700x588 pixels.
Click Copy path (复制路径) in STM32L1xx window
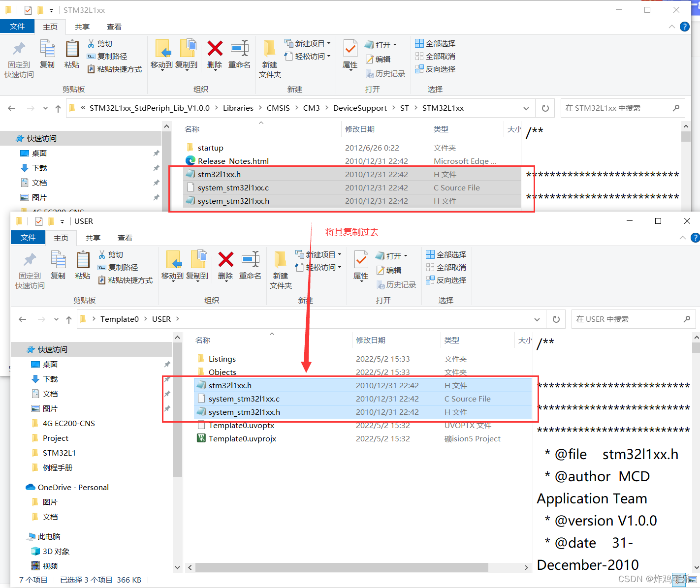pos(107,57)
